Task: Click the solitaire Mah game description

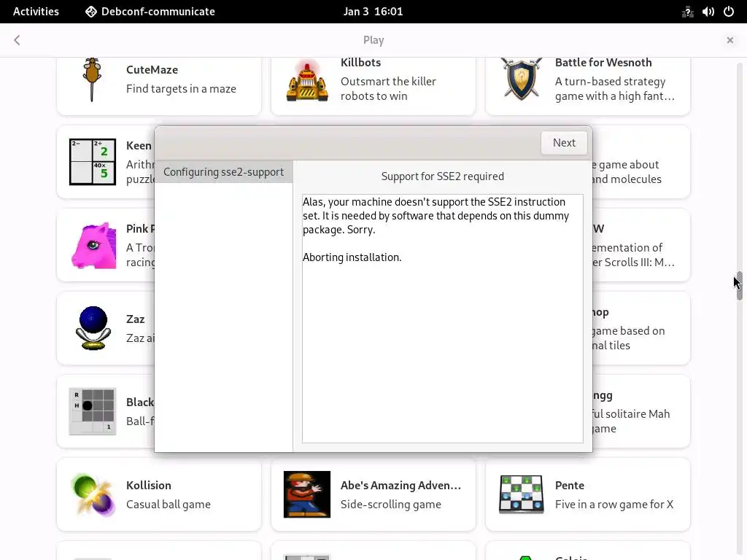Action: 631,421
